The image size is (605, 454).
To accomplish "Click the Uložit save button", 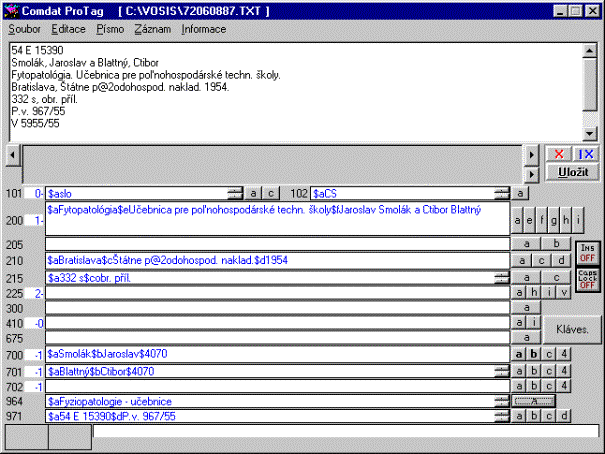I will coord(573,172).
